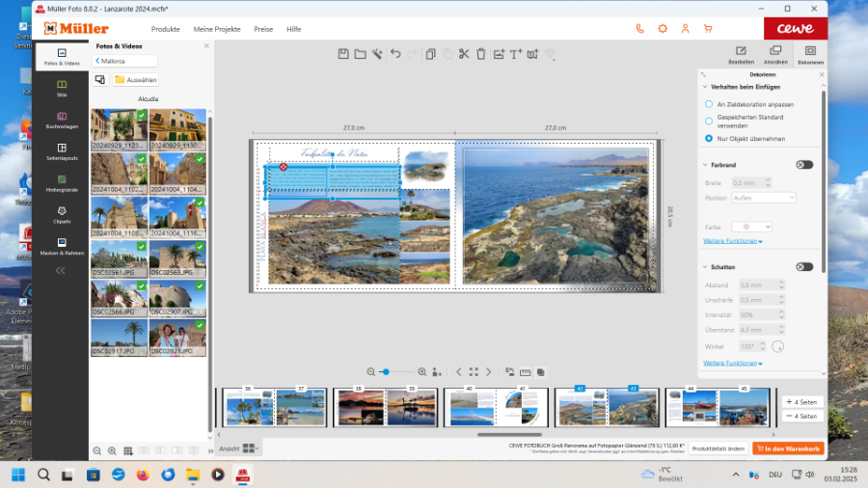Screen dimensions: 868x488
Task: Toggle the Farbrand switch on
Action: click(x=803, y=165)
